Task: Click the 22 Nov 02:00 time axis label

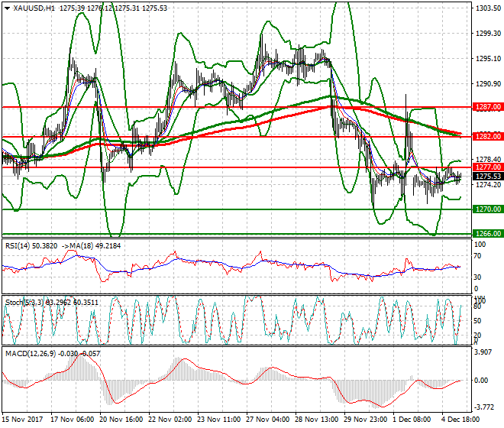Action: tap(170, 420)
